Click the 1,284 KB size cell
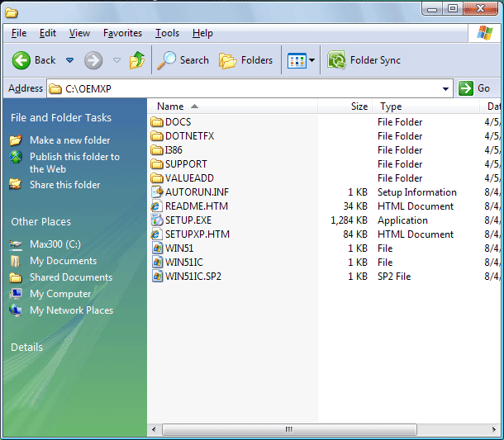Viewport: 504px width, 440px height. 349,220
